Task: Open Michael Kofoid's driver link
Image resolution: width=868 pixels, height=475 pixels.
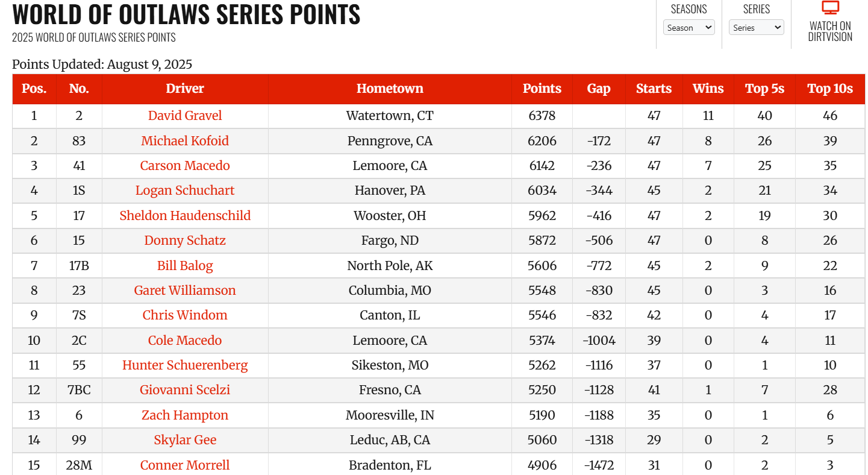Action: (x=185, y=141)
